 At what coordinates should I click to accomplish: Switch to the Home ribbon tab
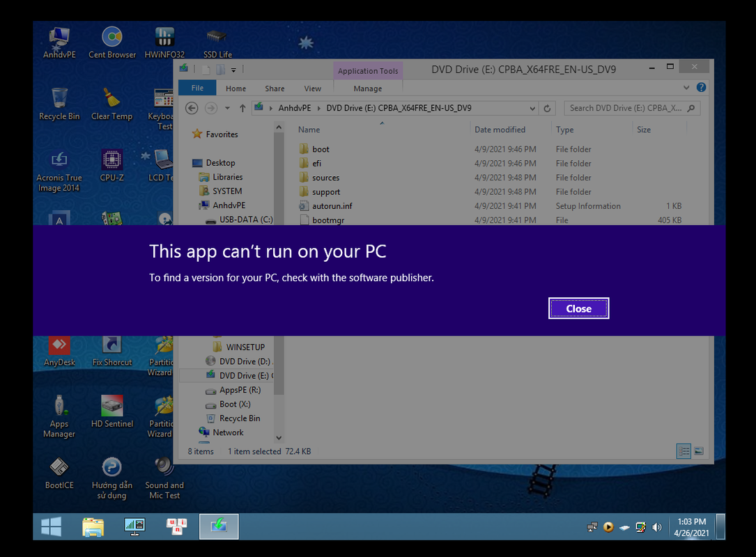(236, 88)
